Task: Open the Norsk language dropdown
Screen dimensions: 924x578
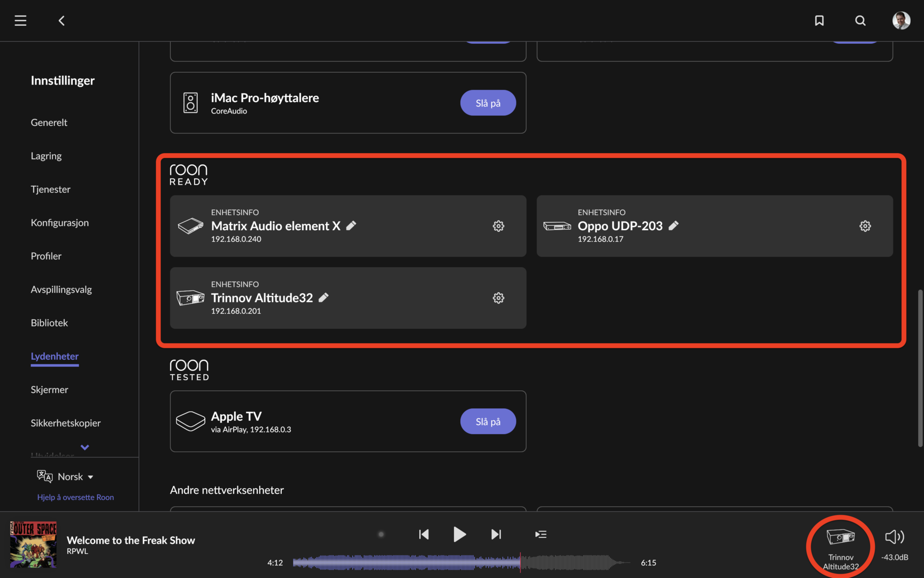Action: pos(75,476)
